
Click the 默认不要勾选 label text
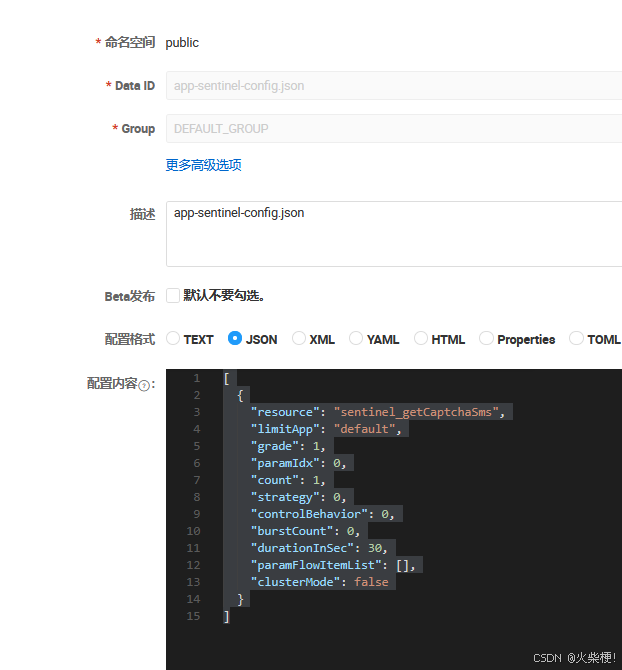224,295
